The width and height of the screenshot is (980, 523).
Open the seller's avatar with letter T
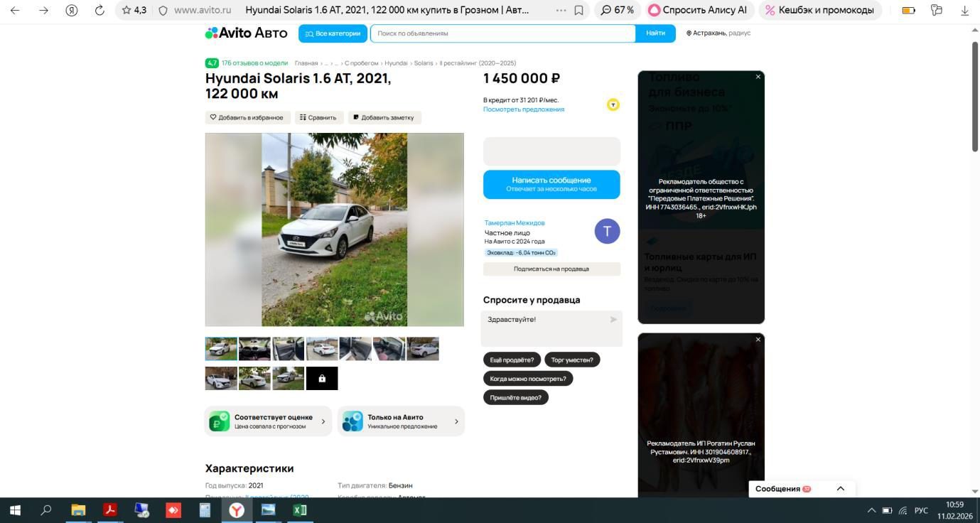[x=607, y=231]
